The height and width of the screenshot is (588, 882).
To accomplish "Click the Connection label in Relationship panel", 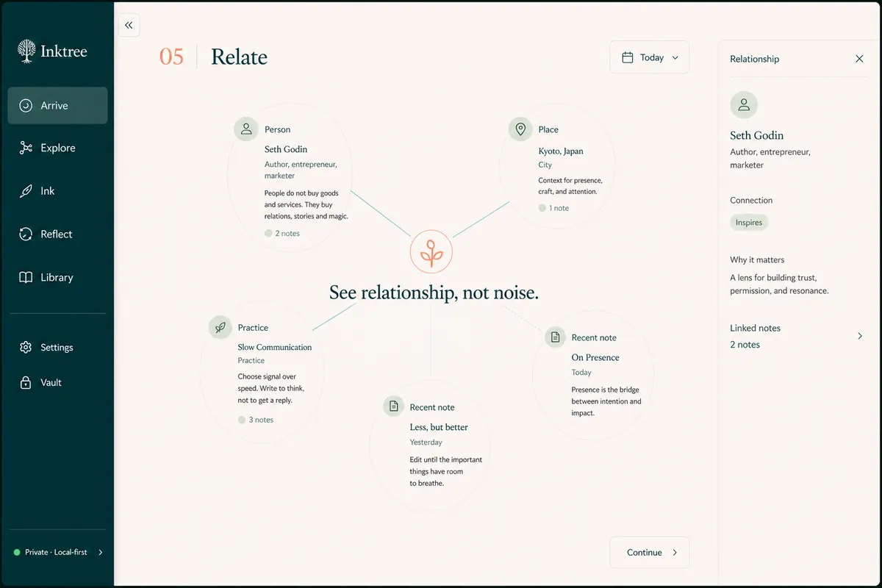I will click(751, 200).
